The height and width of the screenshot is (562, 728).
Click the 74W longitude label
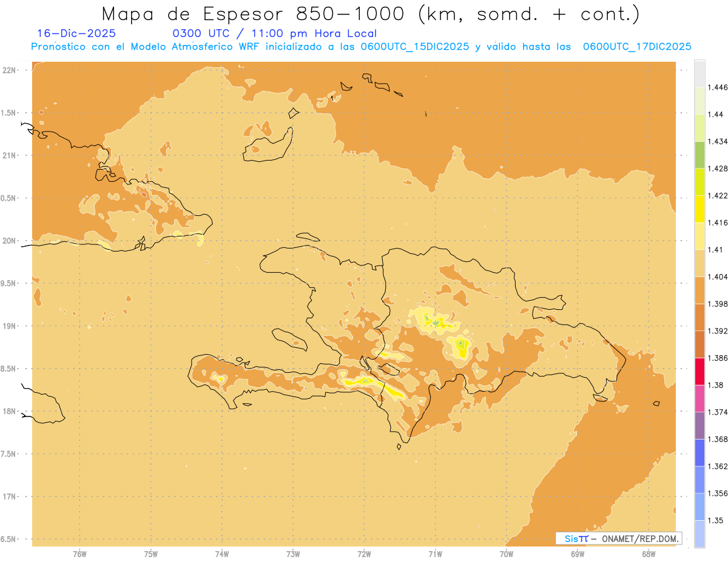[x=222, y=554]
